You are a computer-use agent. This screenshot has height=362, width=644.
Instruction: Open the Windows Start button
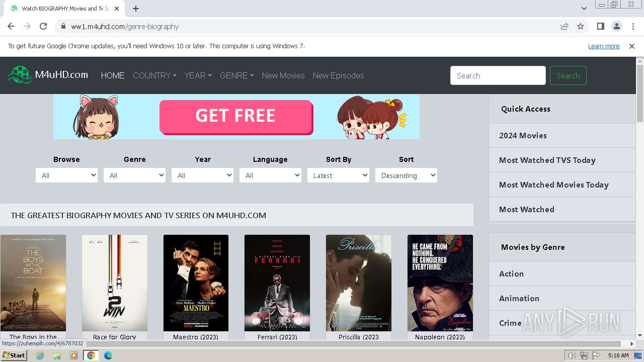14,355
